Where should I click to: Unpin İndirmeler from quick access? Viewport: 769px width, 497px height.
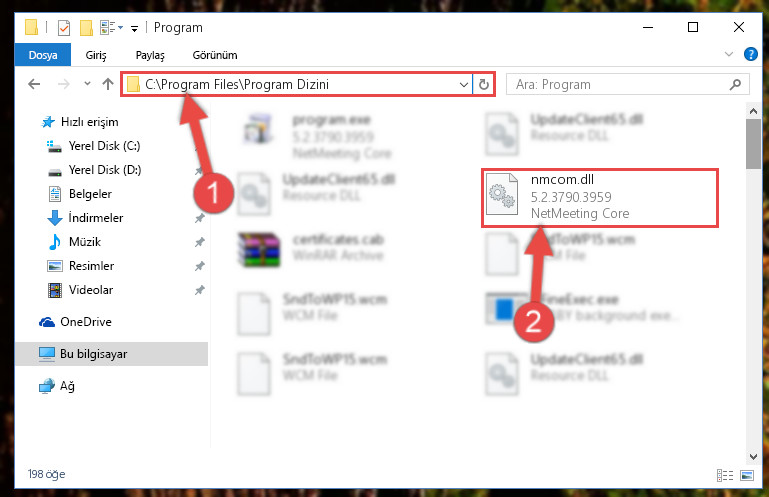[200, 218]
